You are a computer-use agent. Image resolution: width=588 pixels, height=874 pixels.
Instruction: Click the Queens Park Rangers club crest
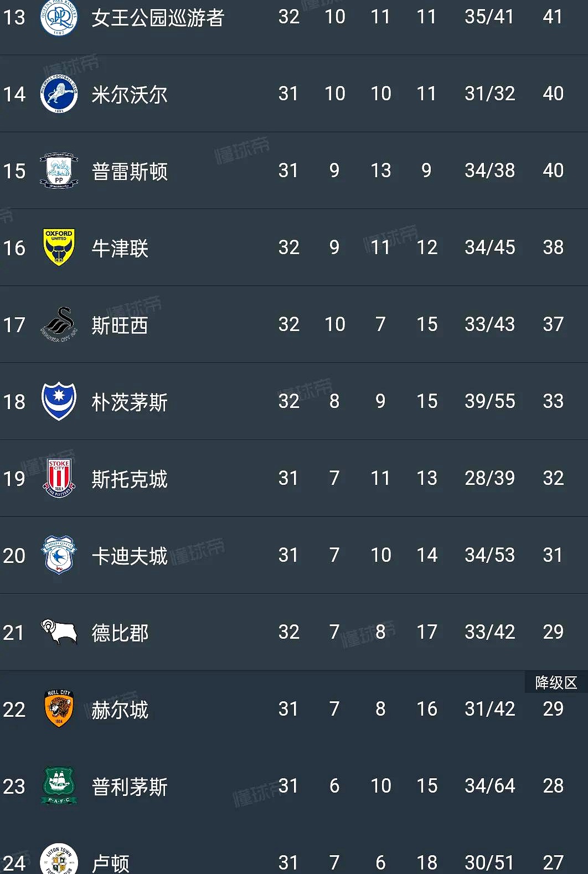click(x=59, y=17)
